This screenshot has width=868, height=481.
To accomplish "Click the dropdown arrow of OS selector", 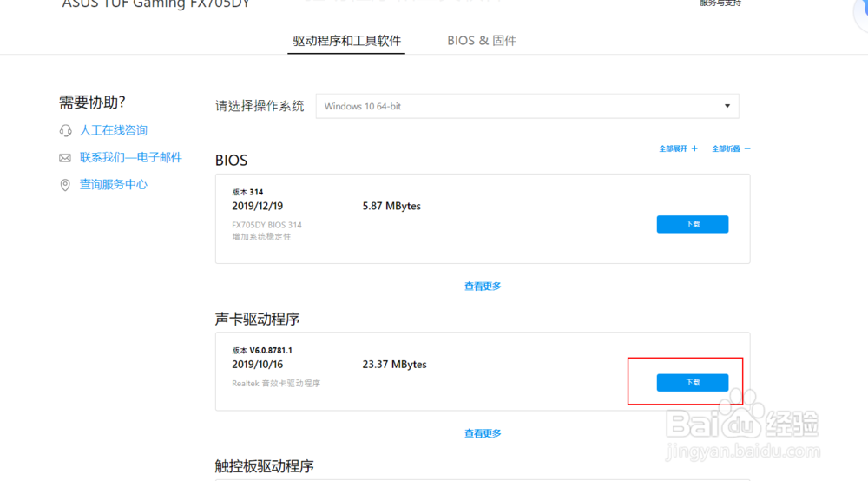I will (727, 106).
